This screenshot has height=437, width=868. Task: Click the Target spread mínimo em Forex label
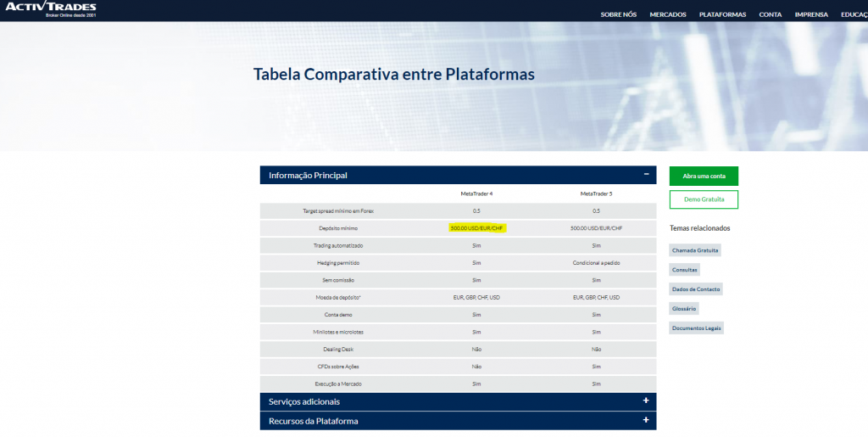337,211
